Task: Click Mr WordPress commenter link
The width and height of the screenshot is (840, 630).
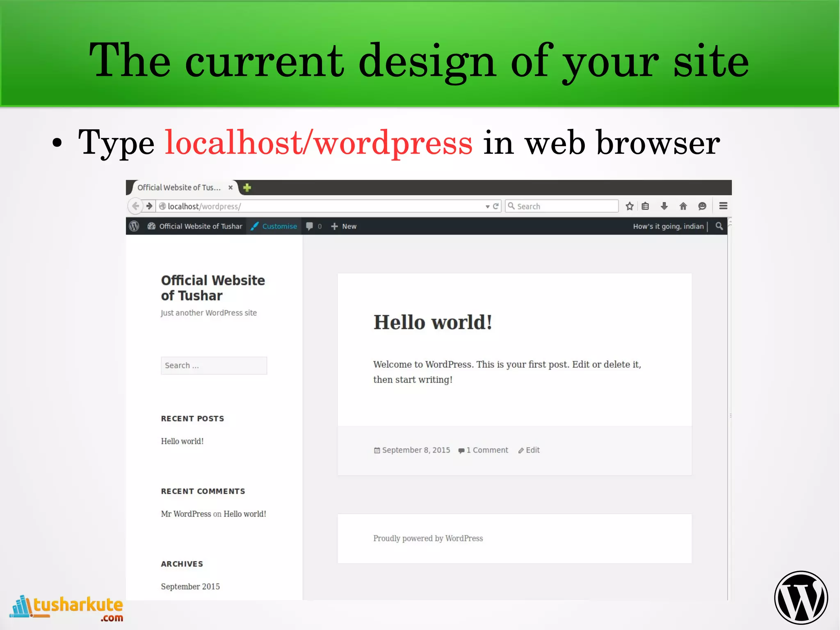Action: [186, 514]
